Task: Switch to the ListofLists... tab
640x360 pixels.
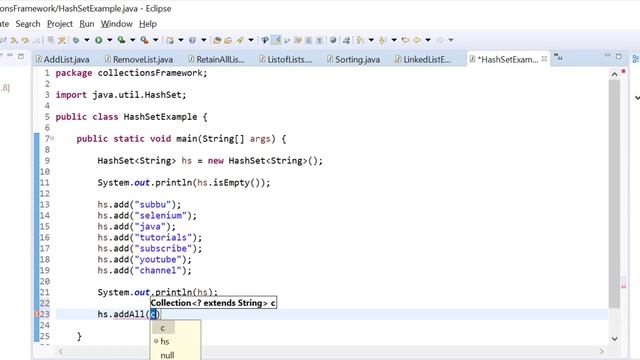Action: pos(286,60)
